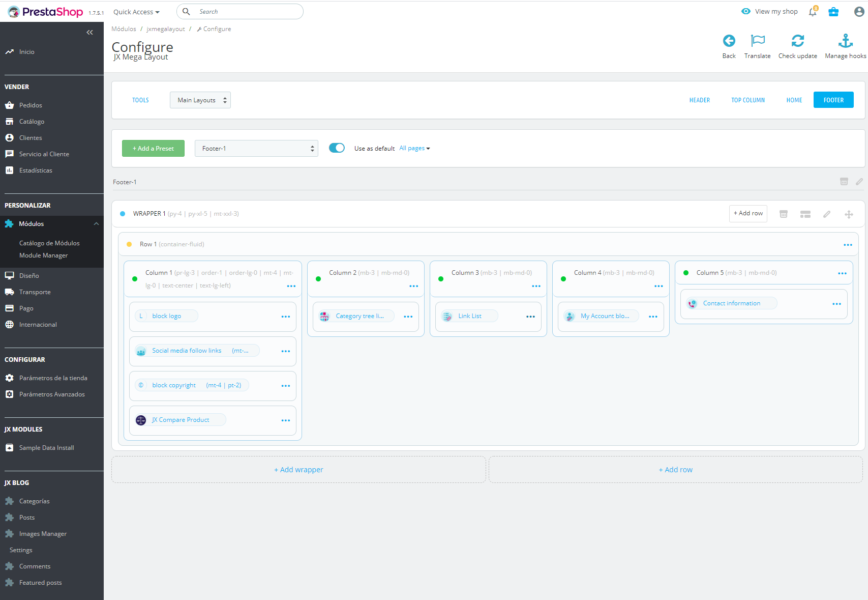Click the Search input field

click(x=240, y=12)
